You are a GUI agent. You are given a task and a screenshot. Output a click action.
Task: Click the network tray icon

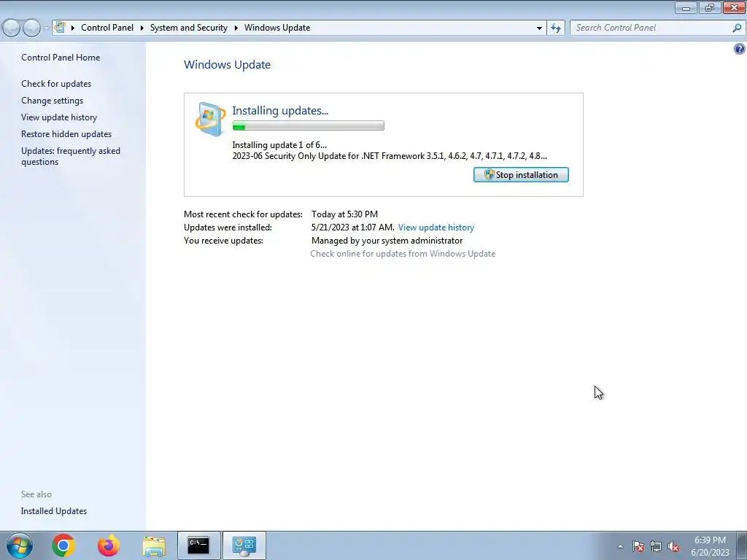pos(656,546)
